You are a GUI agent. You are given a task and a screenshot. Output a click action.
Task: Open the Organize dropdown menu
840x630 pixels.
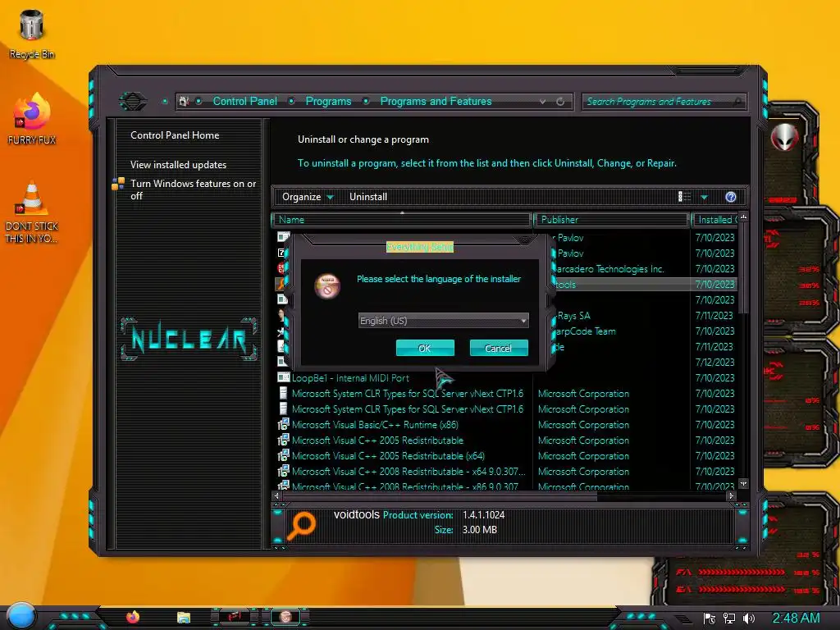click(308, 197)
